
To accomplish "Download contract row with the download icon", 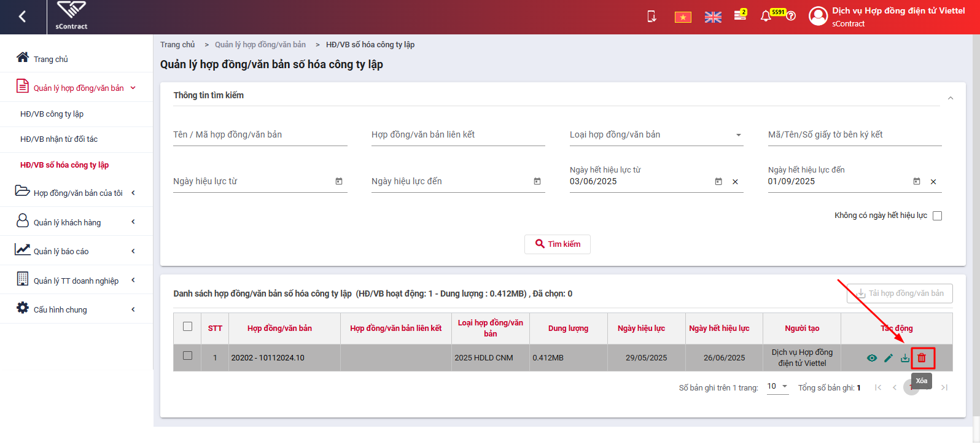I will pos(905,358).
